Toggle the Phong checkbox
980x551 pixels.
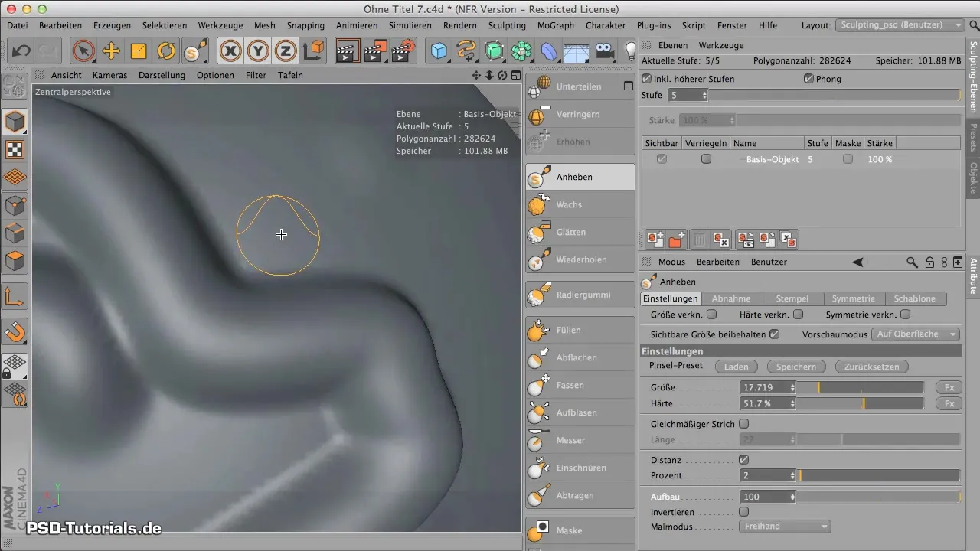(x=808, y=79)
